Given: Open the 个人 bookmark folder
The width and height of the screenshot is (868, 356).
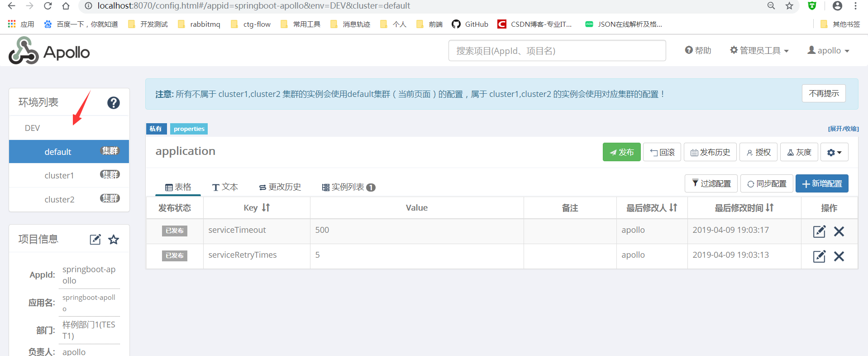Looking at the screenshot, I should click(393, 24).
